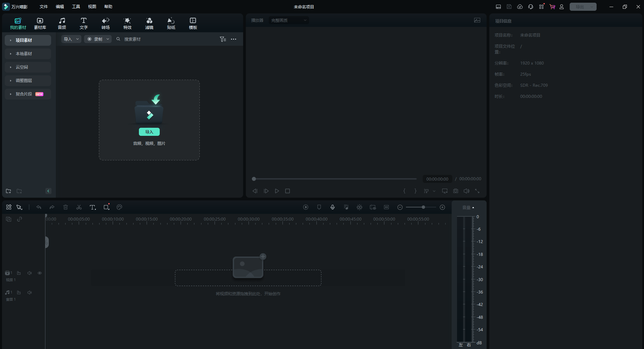The height and width of the screenshot is (349, 644).
Task: Select the text tool in timeline toolbar
Action: pyautogui.click(x=92, y=207)
